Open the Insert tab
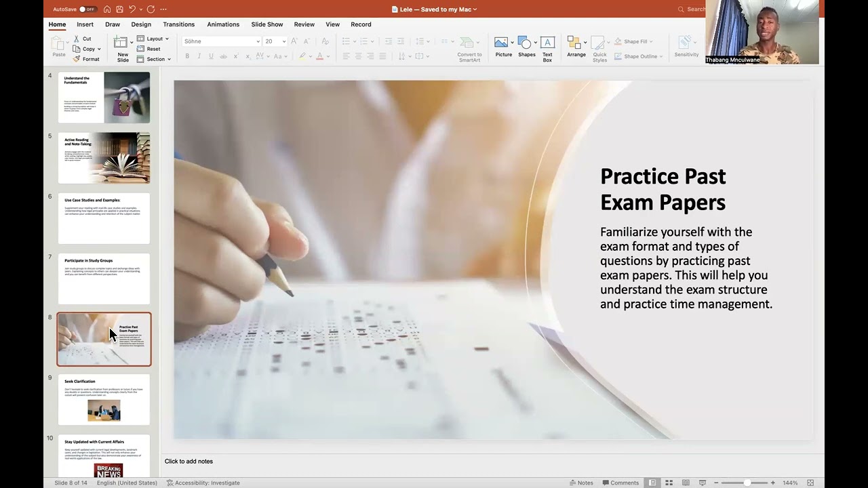 [85, 24]
